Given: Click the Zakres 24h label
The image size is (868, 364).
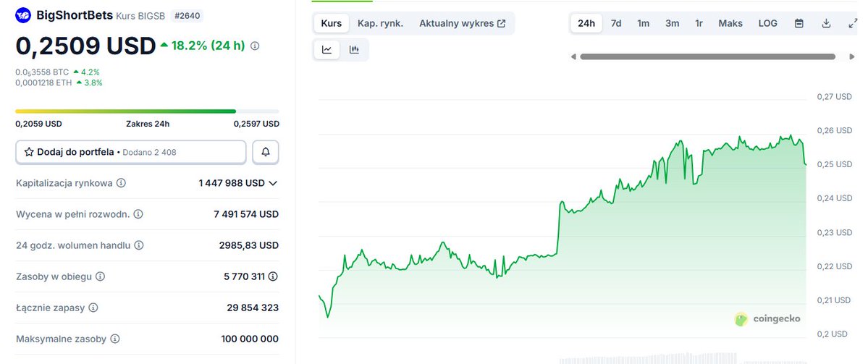Looking at the screenshot, I should (x=148, y=124).
